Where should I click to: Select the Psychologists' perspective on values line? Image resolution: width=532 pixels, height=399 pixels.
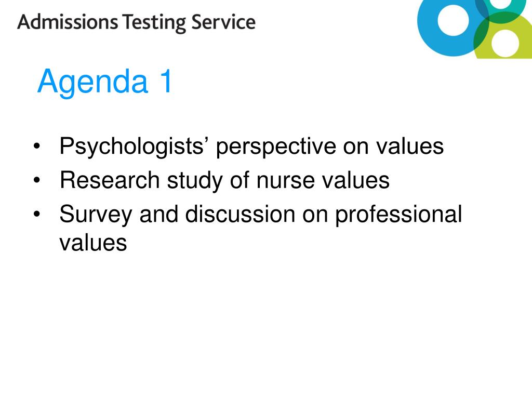click(x=251, y=147)
